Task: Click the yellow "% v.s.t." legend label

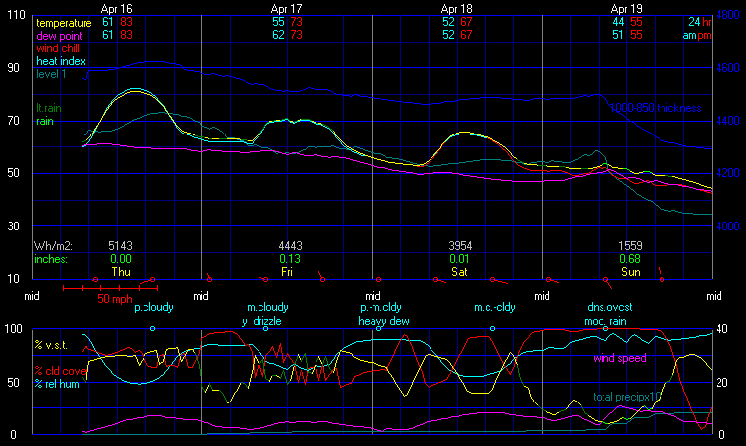Action: (x=51, y=345)
